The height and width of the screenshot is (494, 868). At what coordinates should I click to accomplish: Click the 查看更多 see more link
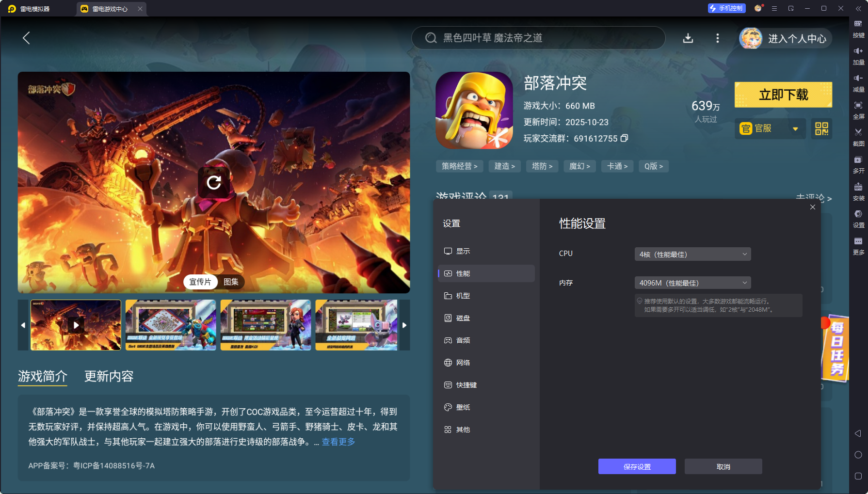point(338,442)
